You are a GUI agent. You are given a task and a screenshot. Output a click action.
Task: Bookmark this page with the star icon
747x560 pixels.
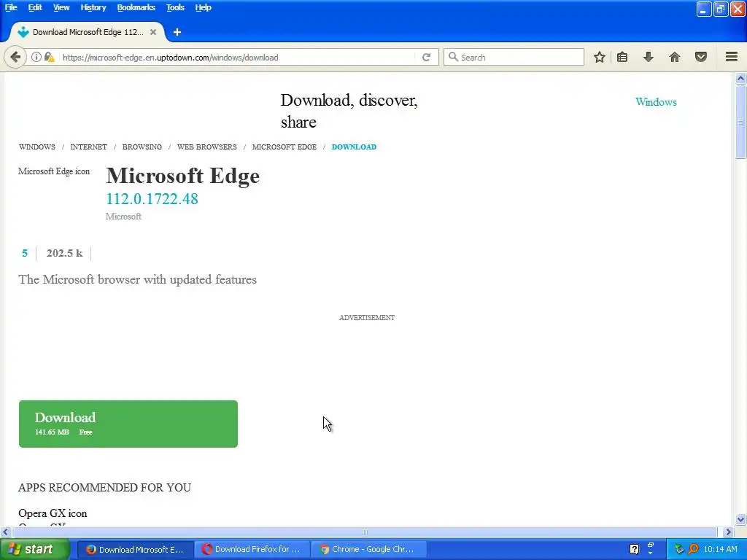tap(600, 57)
